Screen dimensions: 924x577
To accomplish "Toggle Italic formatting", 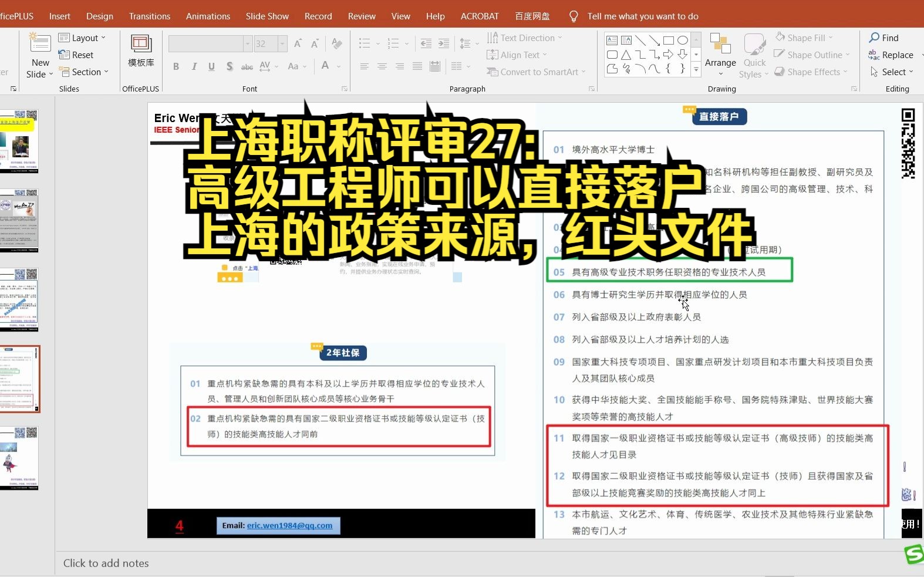I will [x=194, y=66].
